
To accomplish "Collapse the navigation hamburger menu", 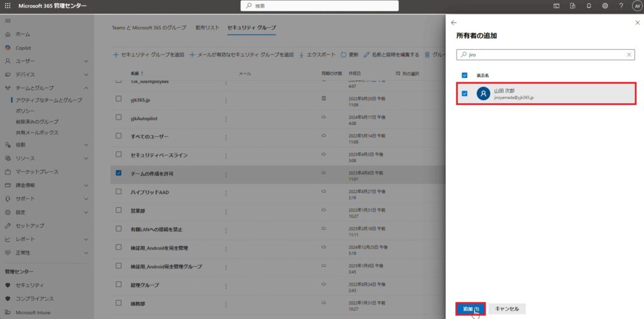I will [x=8, y=21].
